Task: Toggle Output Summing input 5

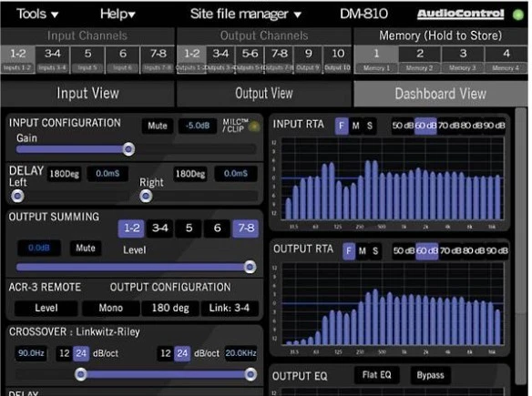Action: pos(189,228)
